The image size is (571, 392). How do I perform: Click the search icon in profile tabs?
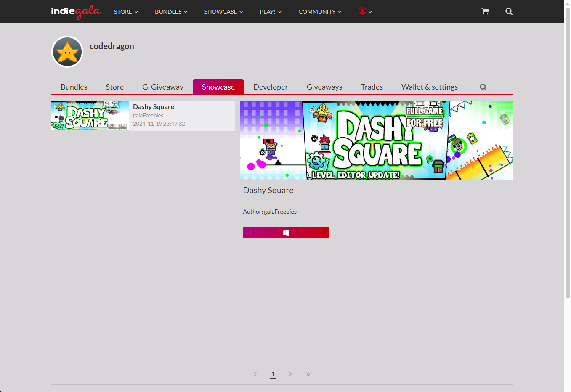(483, 87)
